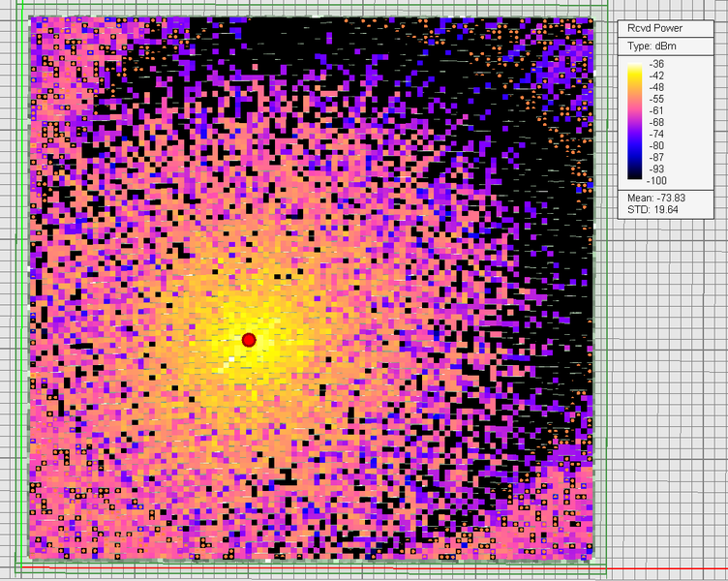
Task: Click the red horizontal line below the heatmap
Action: click(x=375, y=568)
